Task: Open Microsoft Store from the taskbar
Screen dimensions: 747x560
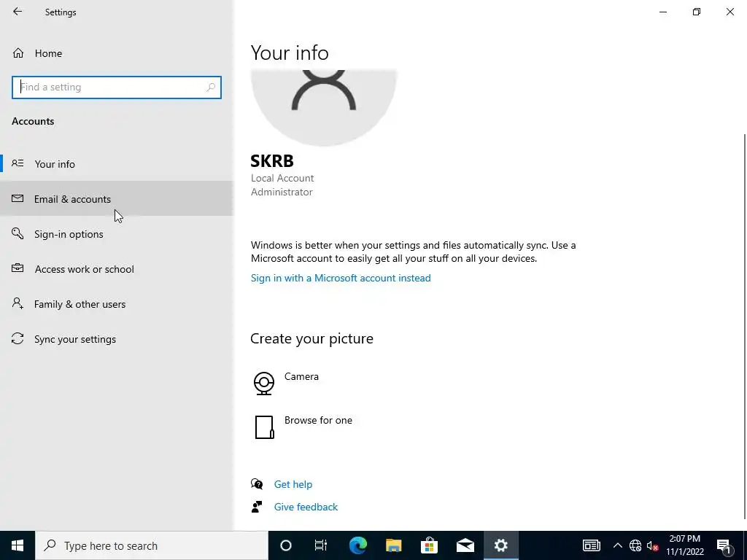Action: coord(429,545)
